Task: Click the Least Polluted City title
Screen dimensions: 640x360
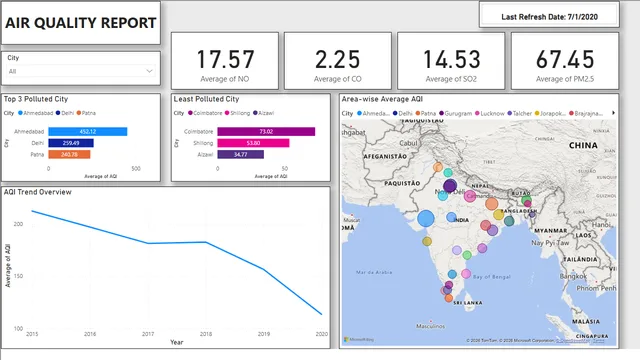Action: (x=206, y=99)
